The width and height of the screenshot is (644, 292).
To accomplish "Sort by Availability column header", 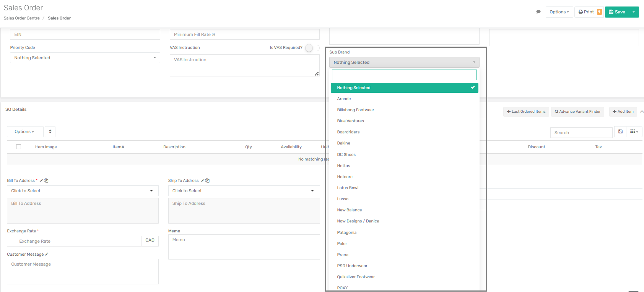I will 291,147.
